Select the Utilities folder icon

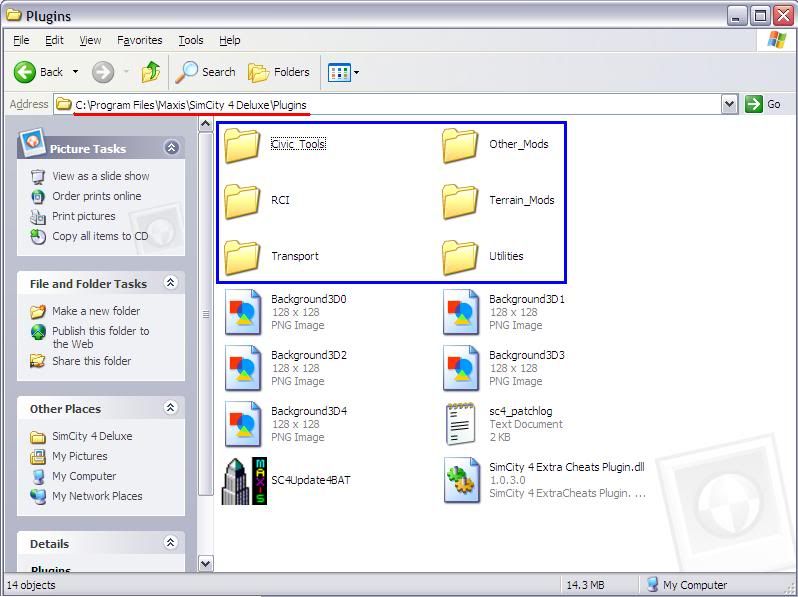(460, 258)
